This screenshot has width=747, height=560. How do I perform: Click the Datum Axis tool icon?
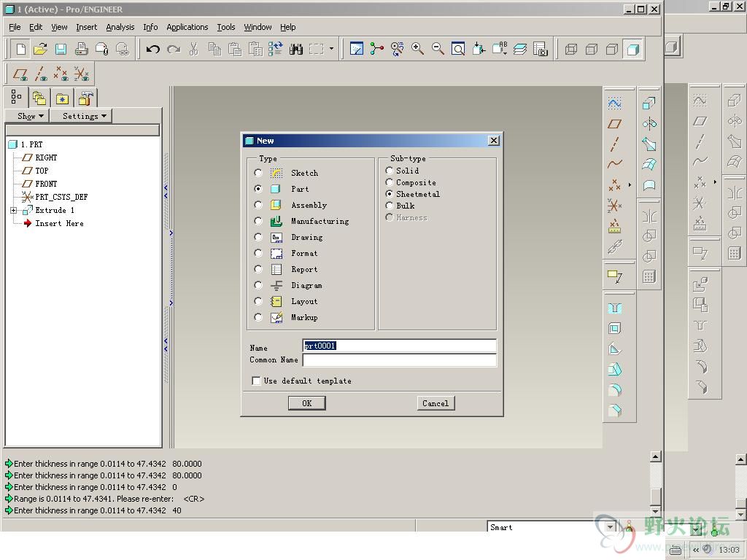tap(614, 144)
